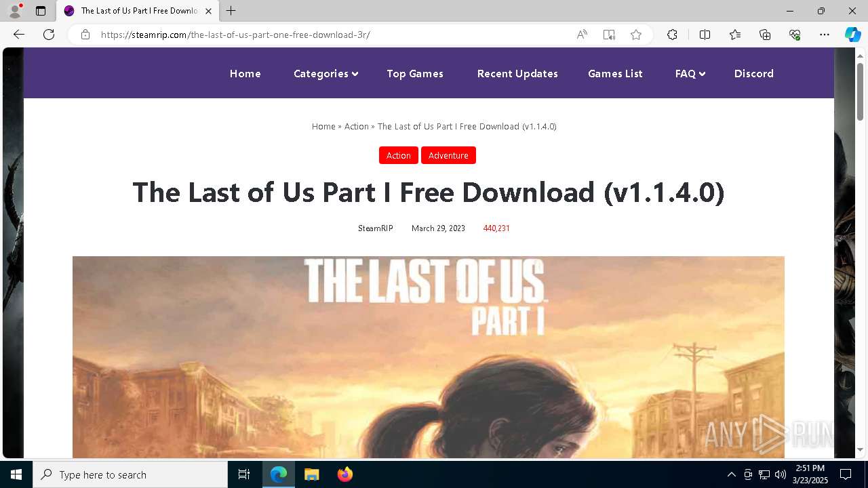
Task: Open the Discord menu link
Action: 754,74
